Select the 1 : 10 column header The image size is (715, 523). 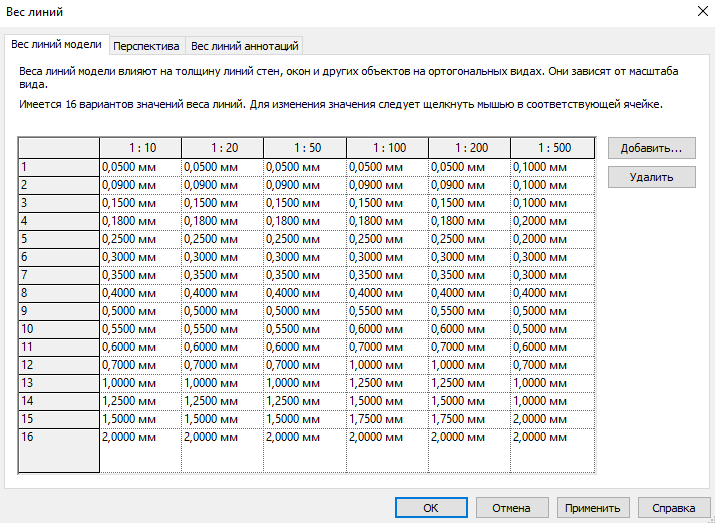(x=140, y=148)
